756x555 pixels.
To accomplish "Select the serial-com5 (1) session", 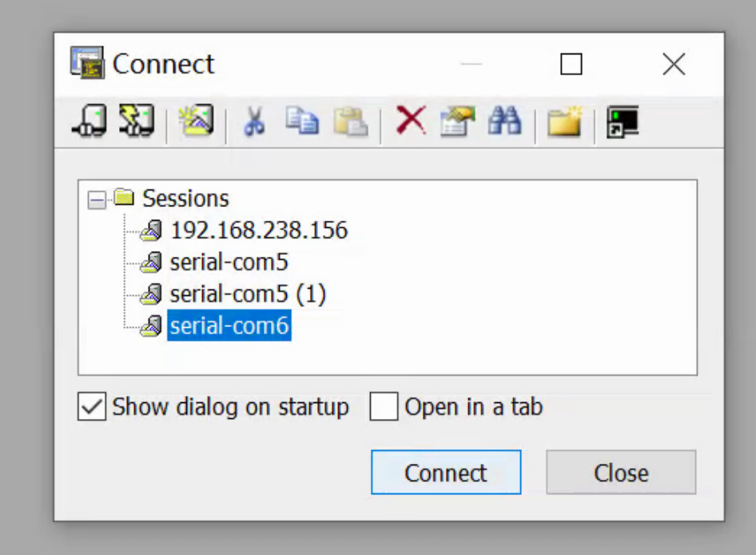I will [248, 294].
